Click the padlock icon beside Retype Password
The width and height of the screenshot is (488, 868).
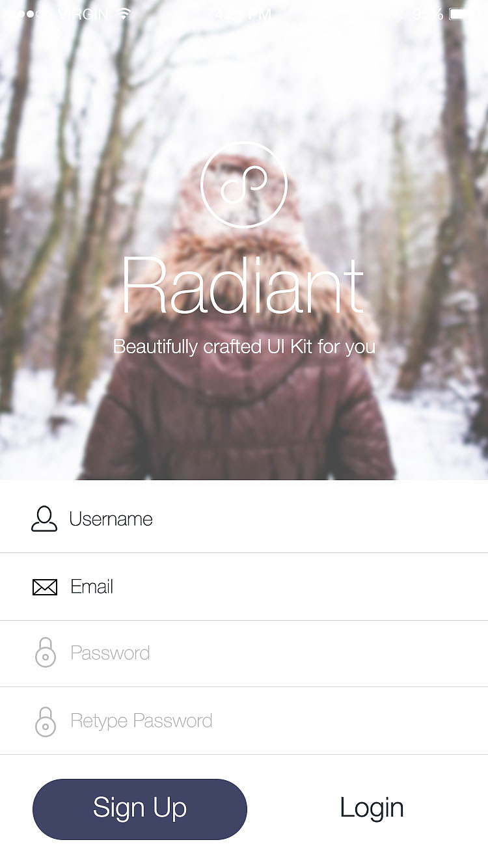pos(46,721)
